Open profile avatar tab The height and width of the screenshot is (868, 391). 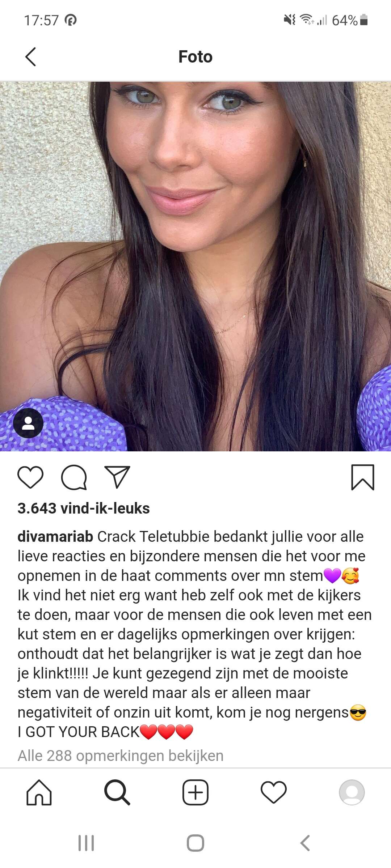click(352, 792)
